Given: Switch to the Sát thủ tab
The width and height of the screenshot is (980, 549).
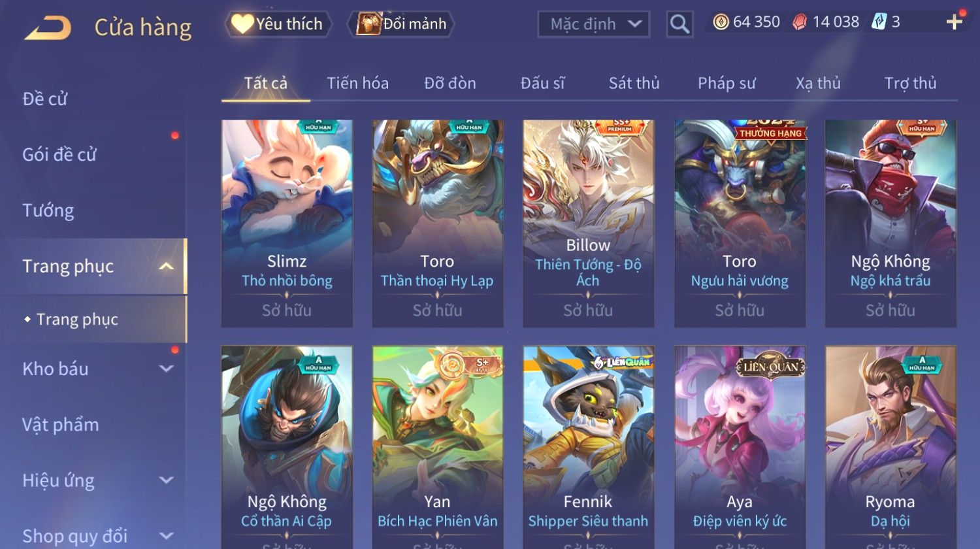Looking at the screenshot, I should point(634,83).
